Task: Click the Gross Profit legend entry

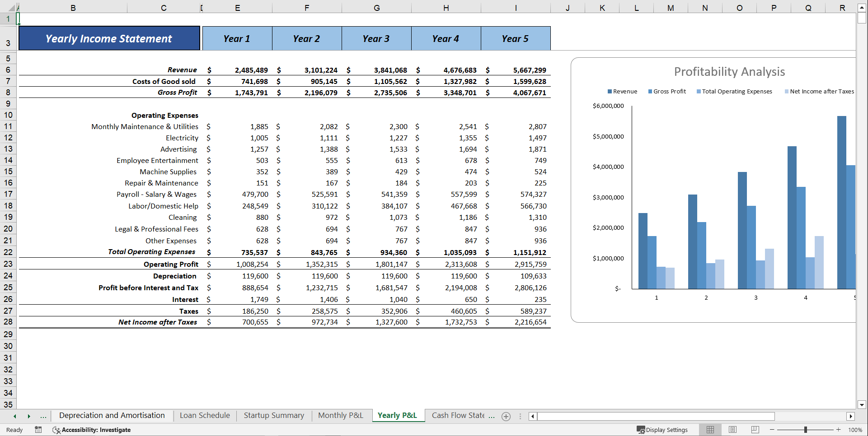Action: [667, 91]
